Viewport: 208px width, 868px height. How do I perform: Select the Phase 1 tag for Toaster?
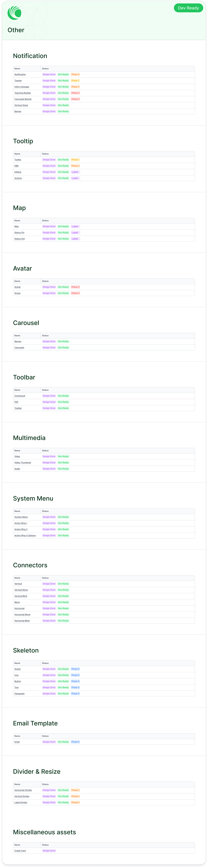click(x=75, y=81)
